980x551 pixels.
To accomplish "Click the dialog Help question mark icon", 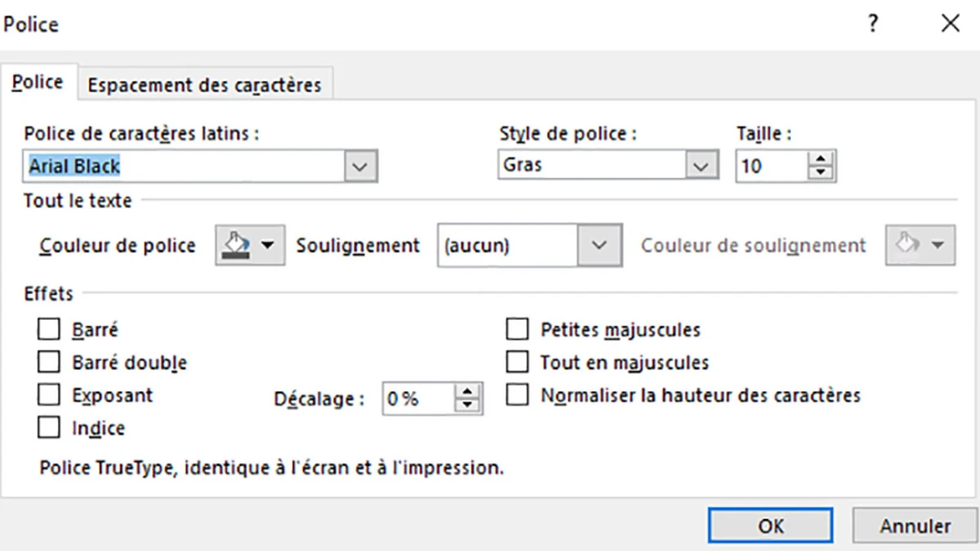I will click(x=873, y=24).
